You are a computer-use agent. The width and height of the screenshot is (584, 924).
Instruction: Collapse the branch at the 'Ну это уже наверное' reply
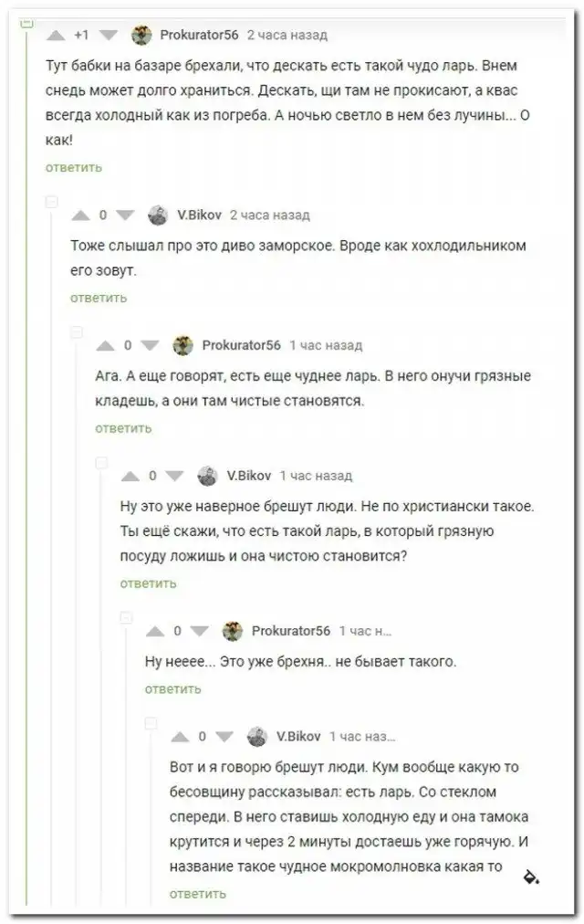[x=101, y=462]
